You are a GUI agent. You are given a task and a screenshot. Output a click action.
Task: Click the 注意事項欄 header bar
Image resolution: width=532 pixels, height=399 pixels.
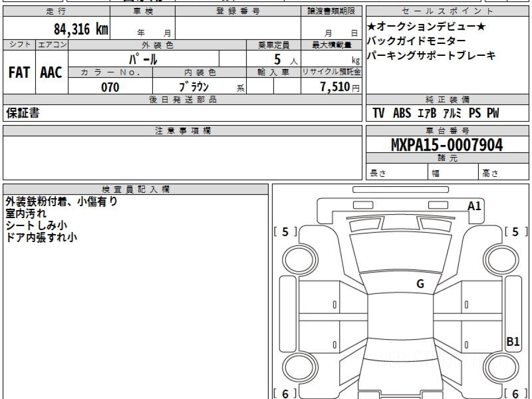pos(182,131)
